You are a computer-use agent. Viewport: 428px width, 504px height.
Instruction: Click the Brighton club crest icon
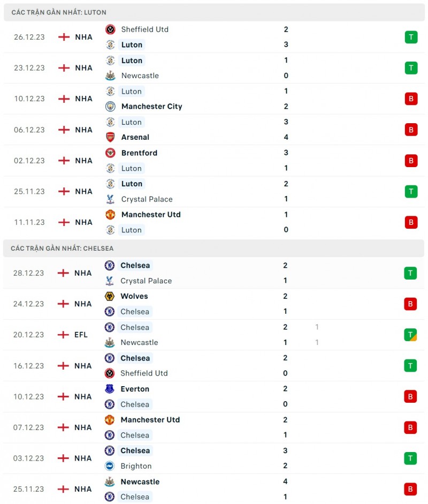(110, 466)
